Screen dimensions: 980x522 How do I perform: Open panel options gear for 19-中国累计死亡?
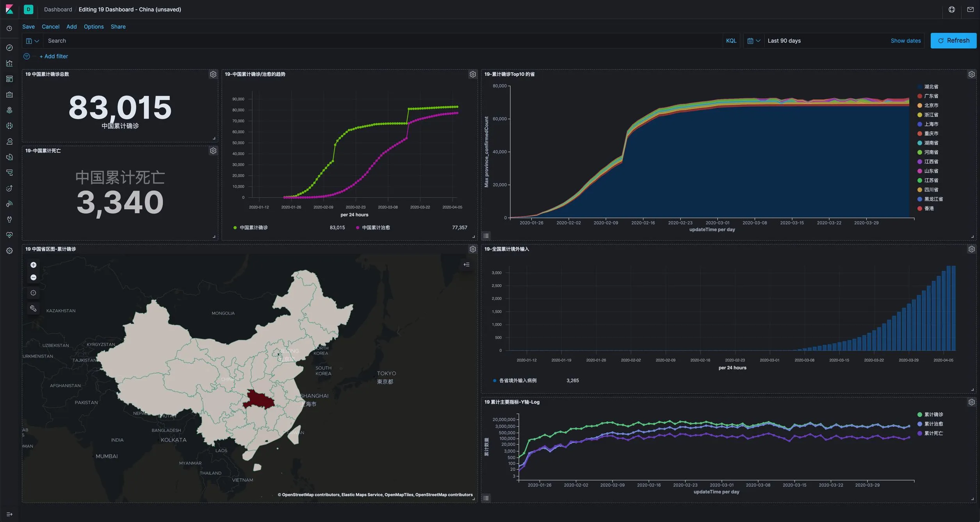click(213, 151)
